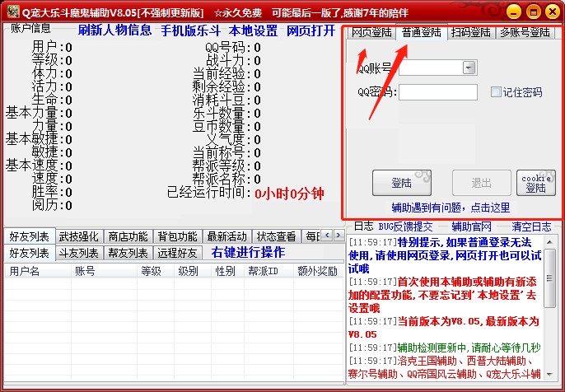Image resolution: width=565 pixels, height=392 pixels.
Task: Switch to 网页登陆 tab
Action: pos(371,33)
